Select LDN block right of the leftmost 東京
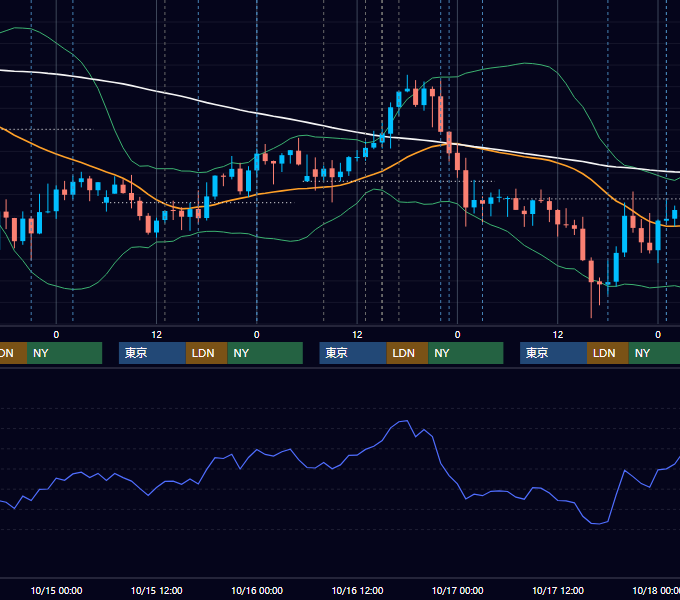The height and width of the screenshot is (600, 680). tap(206, 353)
